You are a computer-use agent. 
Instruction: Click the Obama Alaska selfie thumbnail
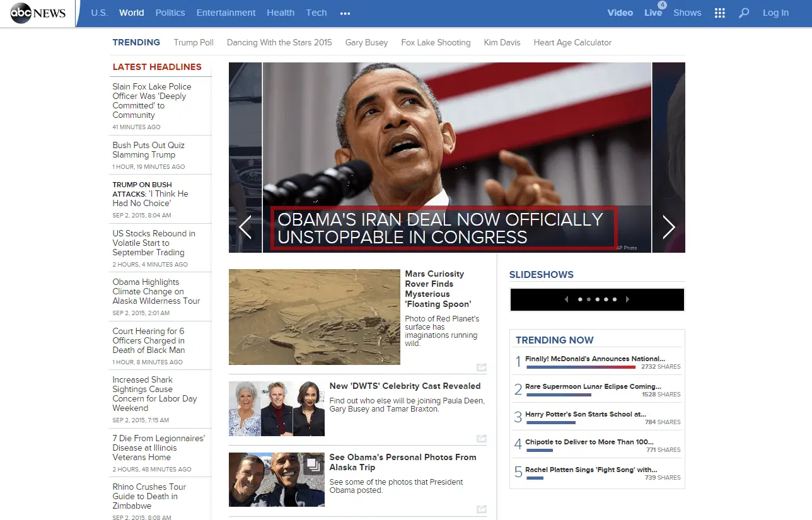pos(277,480)
